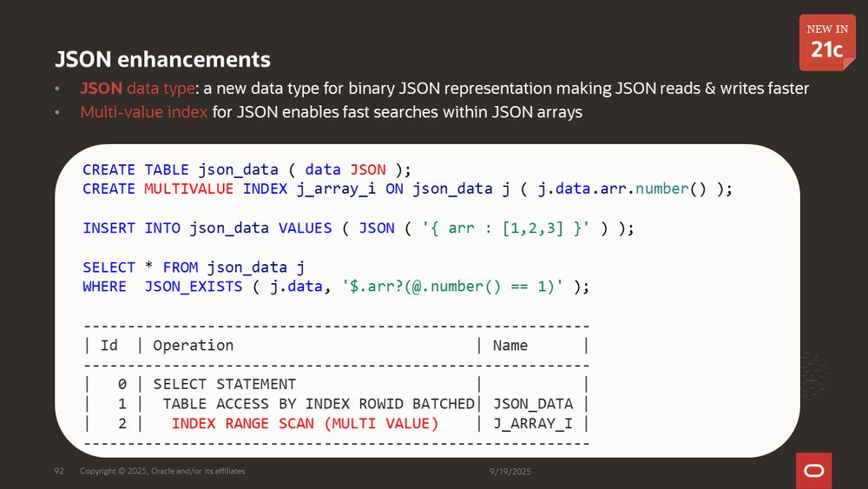868x489 pixels.
Task: Click slide number 92 in the footer
Action: tap(59, 472)
